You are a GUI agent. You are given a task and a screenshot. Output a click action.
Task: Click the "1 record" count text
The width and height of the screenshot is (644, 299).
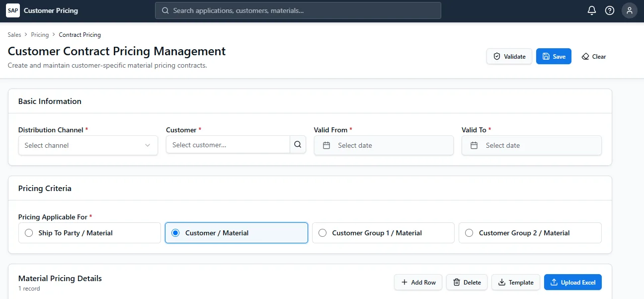(x=29, y=289)
